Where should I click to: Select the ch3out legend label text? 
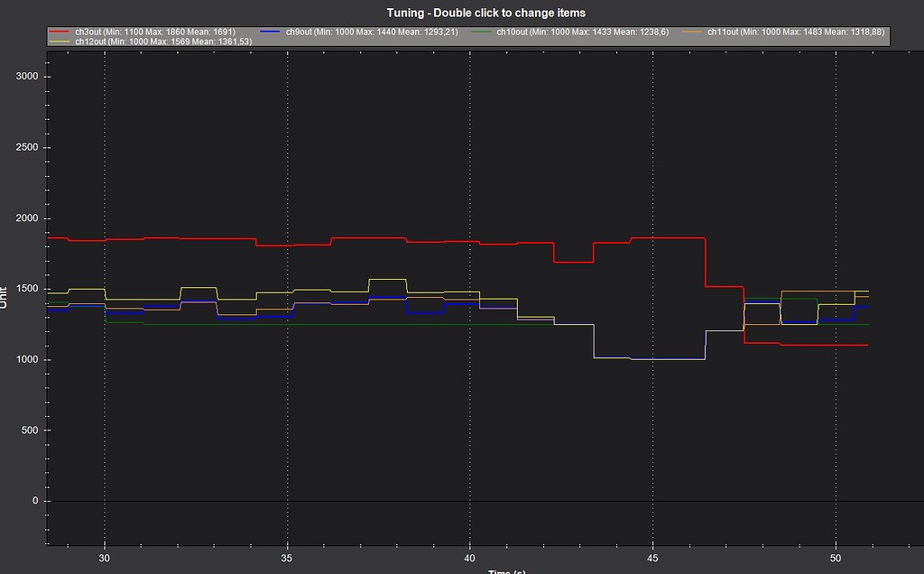pos(155,32)
